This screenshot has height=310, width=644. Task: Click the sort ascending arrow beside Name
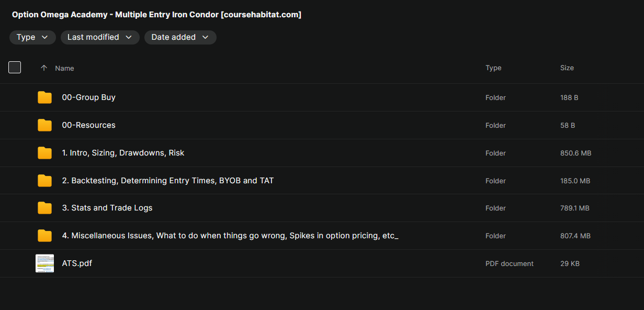[x=44, y=68]
